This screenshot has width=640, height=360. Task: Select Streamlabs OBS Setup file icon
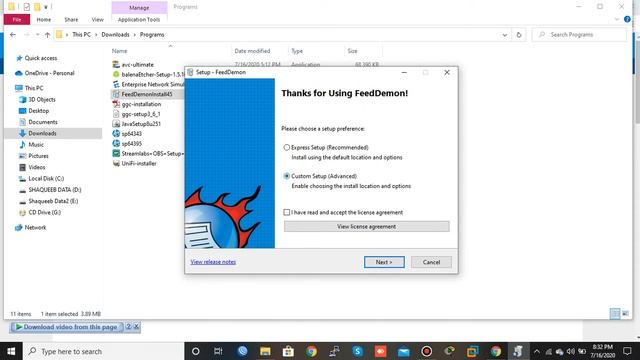point(116,153)
